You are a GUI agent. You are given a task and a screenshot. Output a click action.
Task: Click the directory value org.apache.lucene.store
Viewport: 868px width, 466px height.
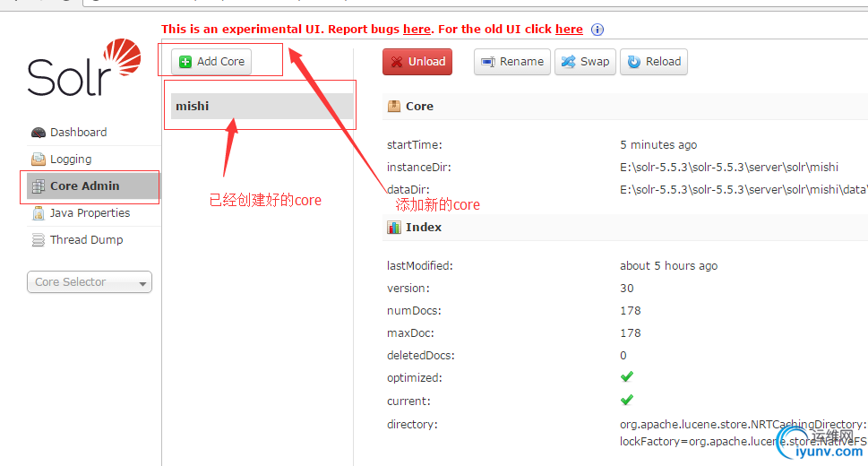pos(743,433)
